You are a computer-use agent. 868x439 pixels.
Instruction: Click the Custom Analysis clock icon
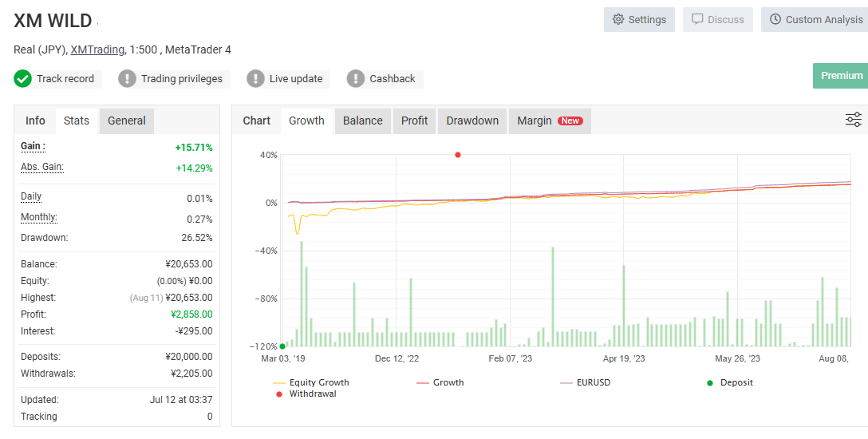775,19
